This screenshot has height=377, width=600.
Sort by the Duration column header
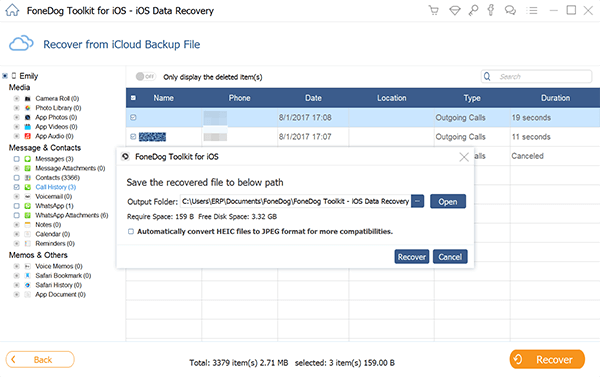(x=555, y=98)
